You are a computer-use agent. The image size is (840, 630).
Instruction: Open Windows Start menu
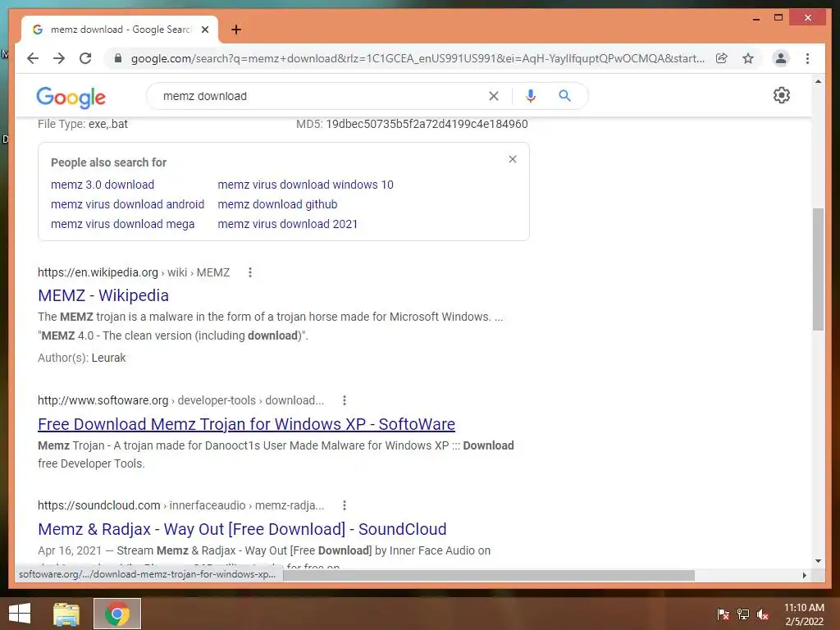(20, 614)
